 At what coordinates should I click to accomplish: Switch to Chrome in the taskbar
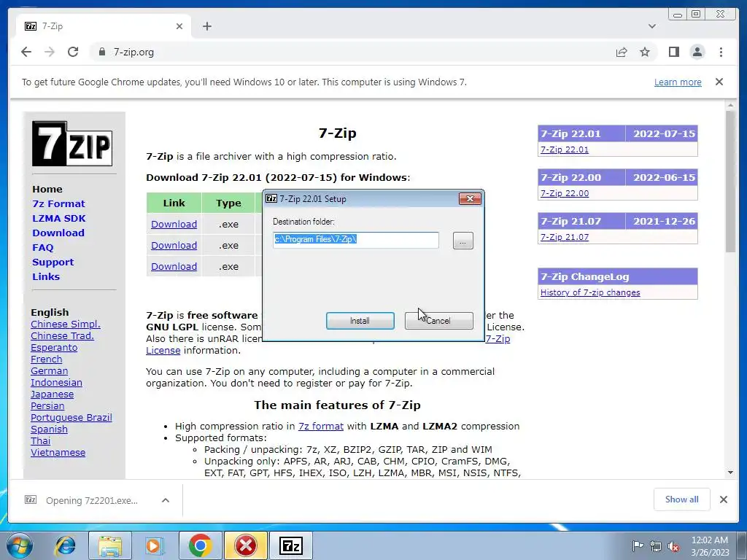click(200, 545)
